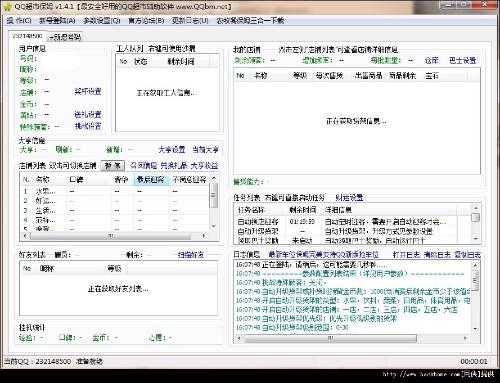Click the 00:00:01 timer in status bar

click(474, 361)
